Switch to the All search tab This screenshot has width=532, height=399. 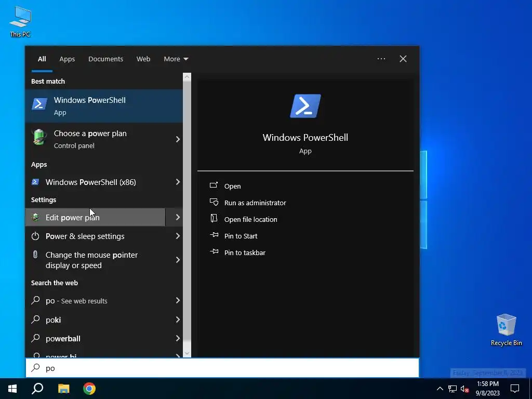coord(42,59)
